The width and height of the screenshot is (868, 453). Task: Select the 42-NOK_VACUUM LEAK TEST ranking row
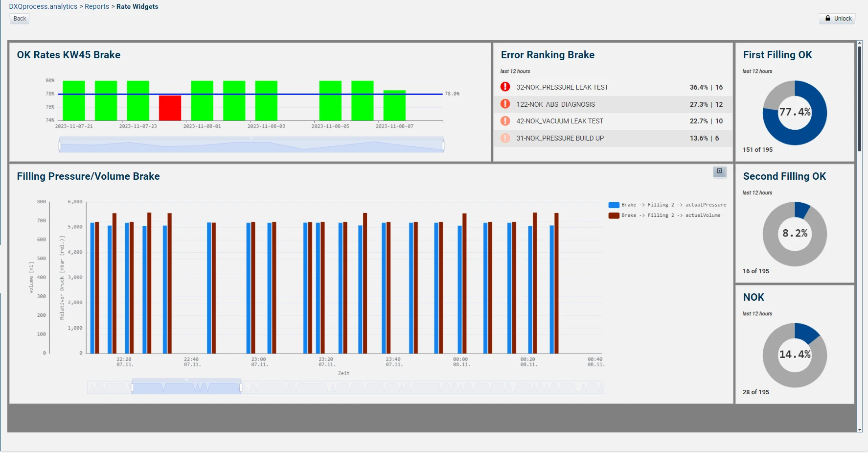pos(613,121)
